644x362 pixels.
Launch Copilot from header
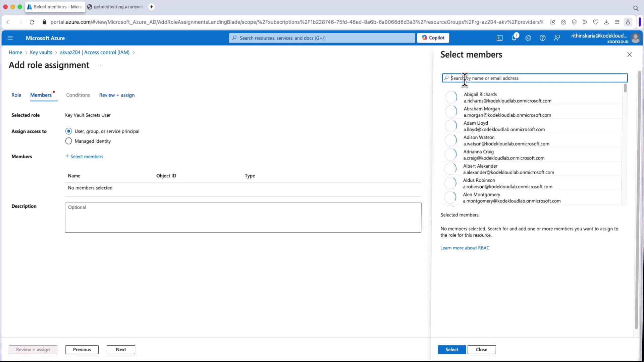tap(433, 38)
